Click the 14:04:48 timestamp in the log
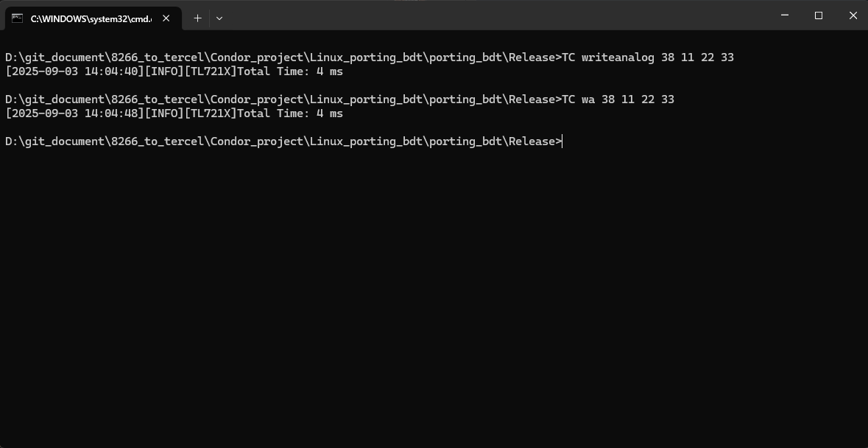This screenshot has height=448, width=868. [114, 113]
